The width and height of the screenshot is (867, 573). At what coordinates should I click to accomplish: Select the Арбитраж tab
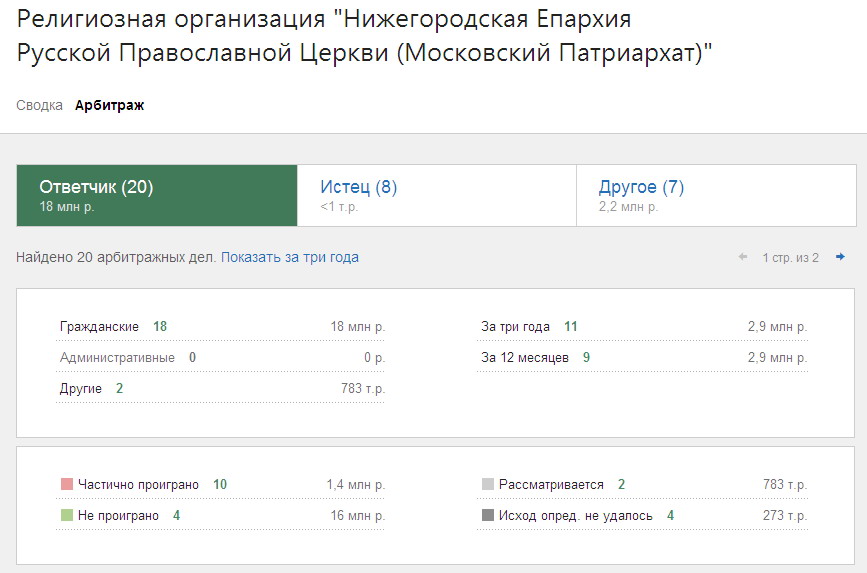[109, 105]
